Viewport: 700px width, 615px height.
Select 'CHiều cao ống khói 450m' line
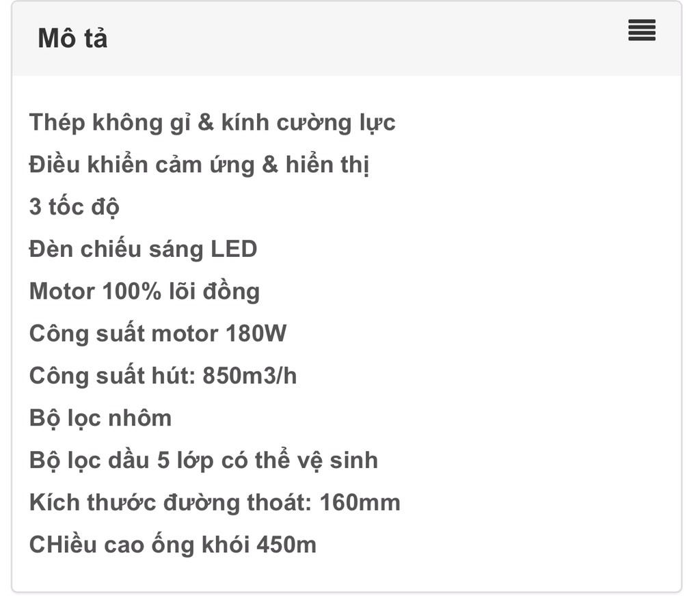point(173,545)
